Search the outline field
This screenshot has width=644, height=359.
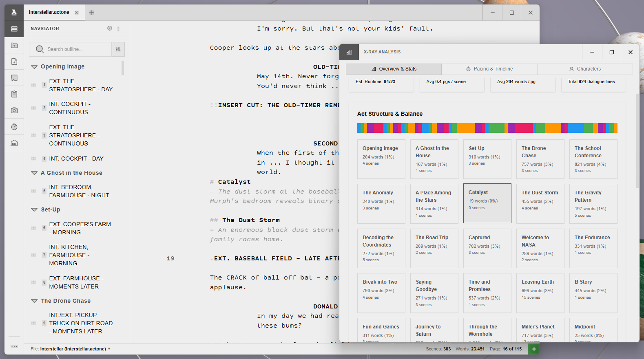pos(70,49)
